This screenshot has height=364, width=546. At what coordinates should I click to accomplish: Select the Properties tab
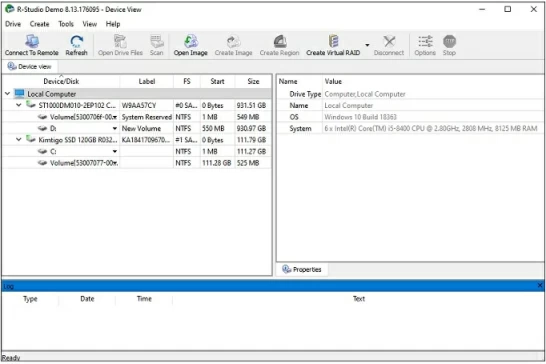(302, 269)
